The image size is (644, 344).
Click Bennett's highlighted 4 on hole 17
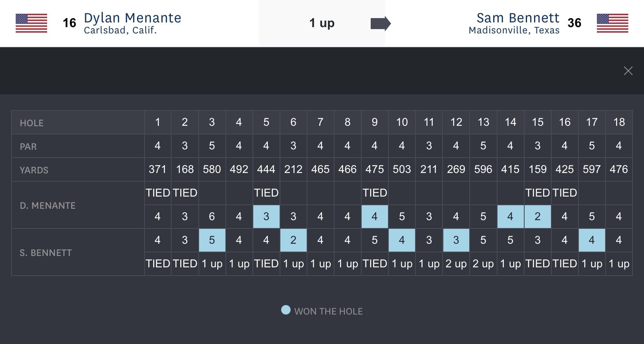(x=592, y=240)
